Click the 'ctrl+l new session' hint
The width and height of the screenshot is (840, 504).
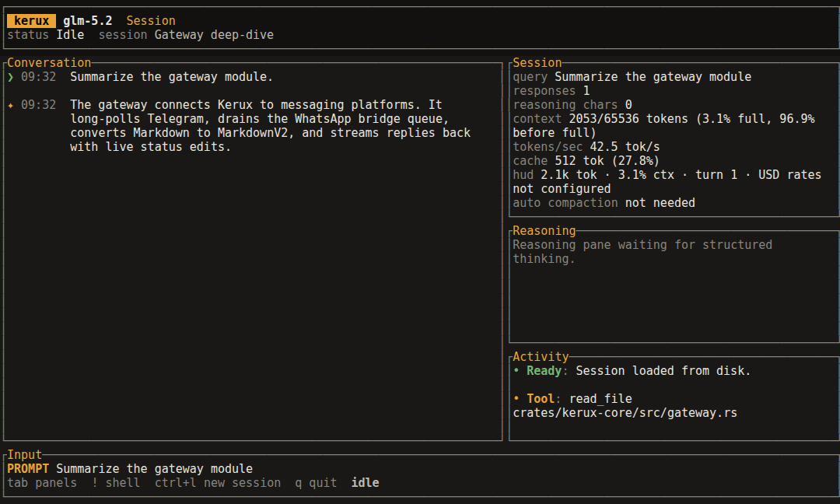pos(218,482)
